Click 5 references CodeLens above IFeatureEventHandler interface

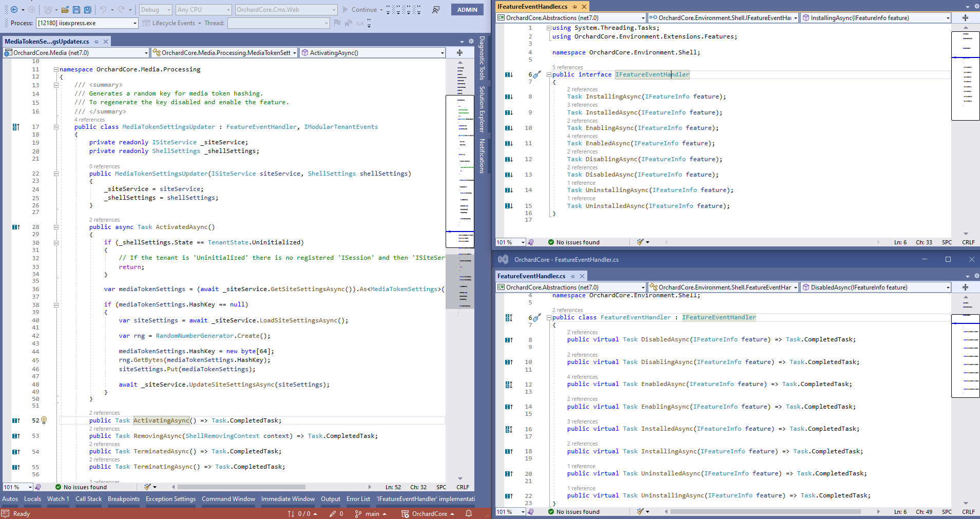pos(567,67)
